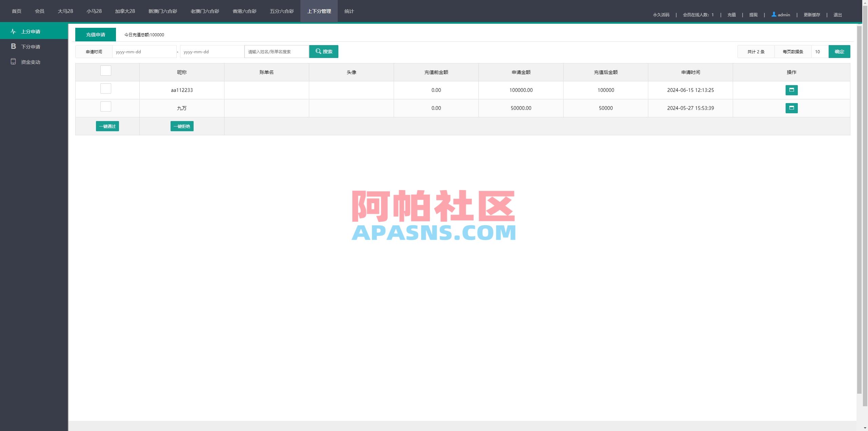The height and width of the screenshot is (431, 868).
Task: Click the blue admin user icon
Action: click(x=773, y=15)
